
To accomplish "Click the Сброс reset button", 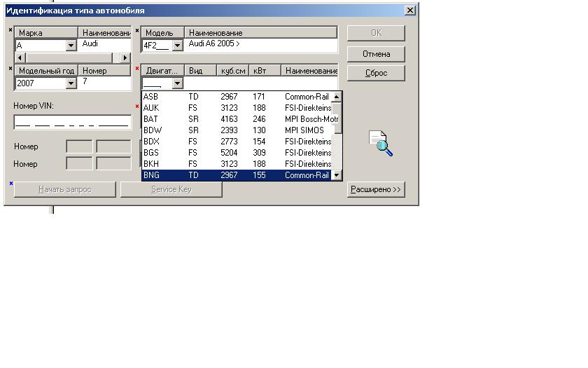I will [x=376, y=73].
